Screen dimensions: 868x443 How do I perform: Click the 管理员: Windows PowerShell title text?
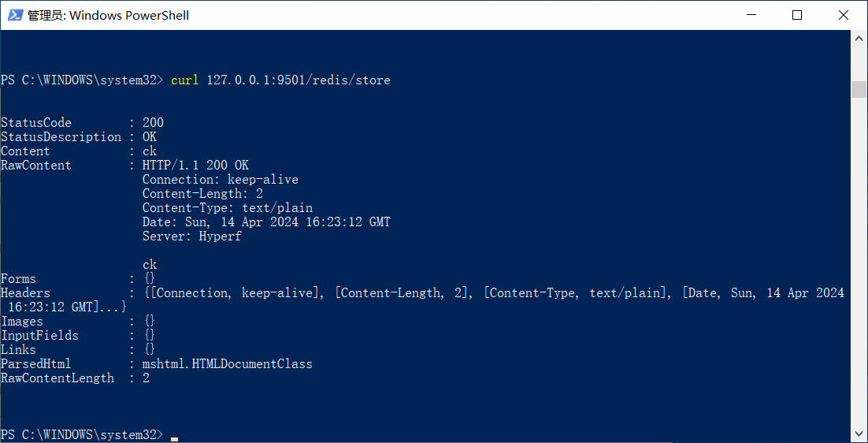(109, 16)
